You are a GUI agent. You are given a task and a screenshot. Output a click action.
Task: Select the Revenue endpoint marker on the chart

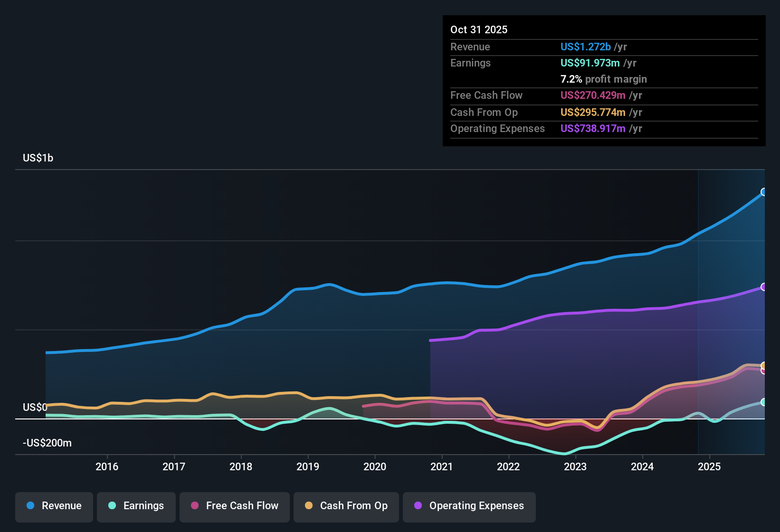764,192
